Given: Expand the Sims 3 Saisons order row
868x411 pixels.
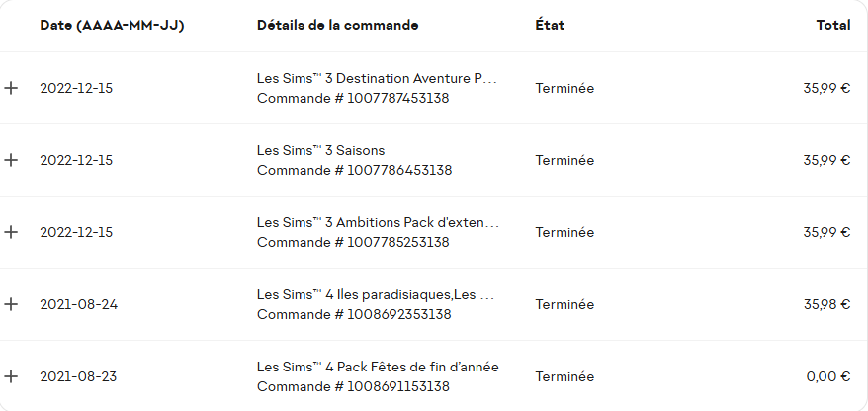Looking at the screenshot, I should 12,160.
